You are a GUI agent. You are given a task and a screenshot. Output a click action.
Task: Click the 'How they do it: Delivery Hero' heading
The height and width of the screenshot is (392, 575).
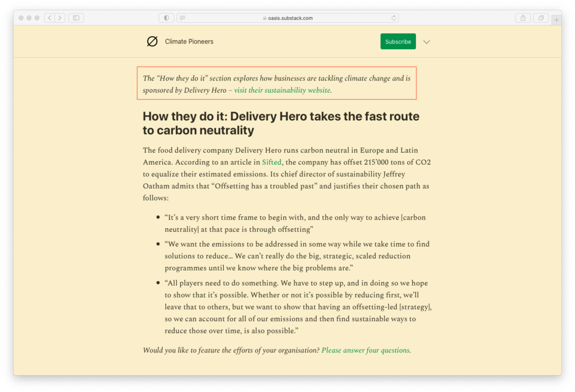281,123
